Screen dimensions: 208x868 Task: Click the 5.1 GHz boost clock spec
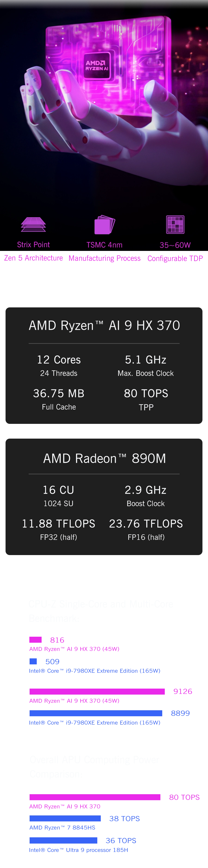point(146,360)
